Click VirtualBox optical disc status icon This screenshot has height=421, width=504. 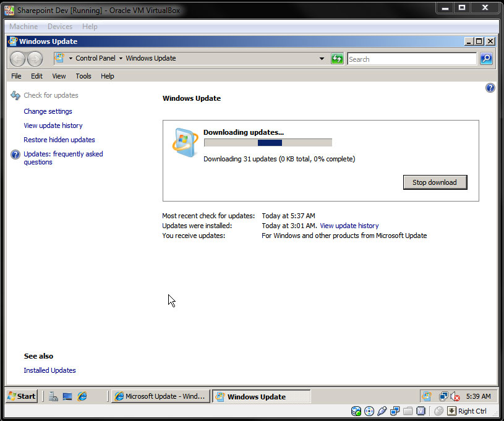pos(369,411)
